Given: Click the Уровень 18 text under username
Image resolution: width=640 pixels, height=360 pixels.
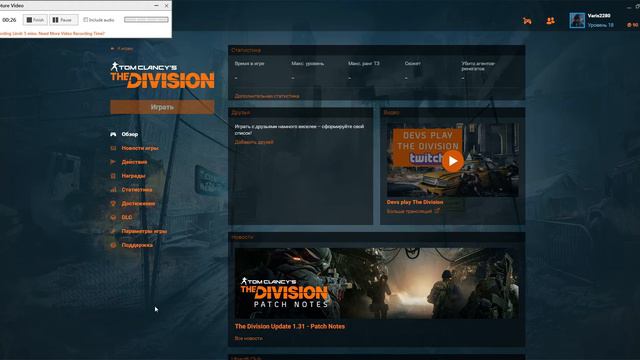Looking at the screenshot, I should (x=600, y=25).
